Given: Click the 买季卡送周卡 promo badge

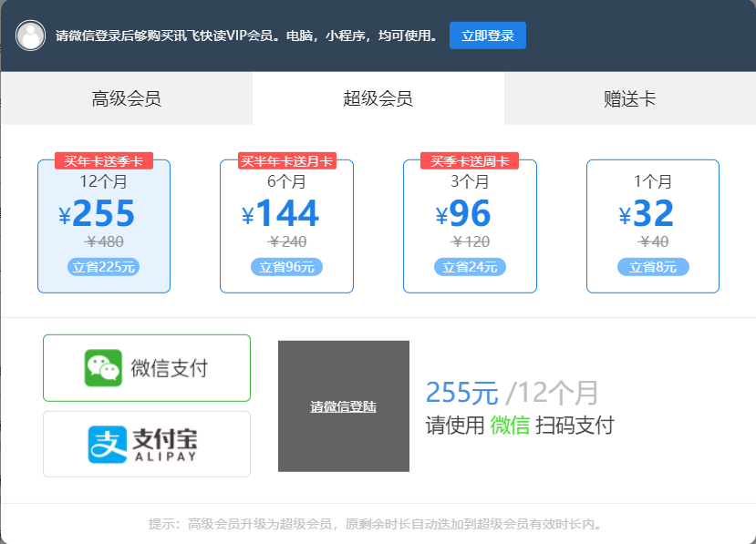Looking at the screenshot, I should pyautogui.click(x=470, y=161).
